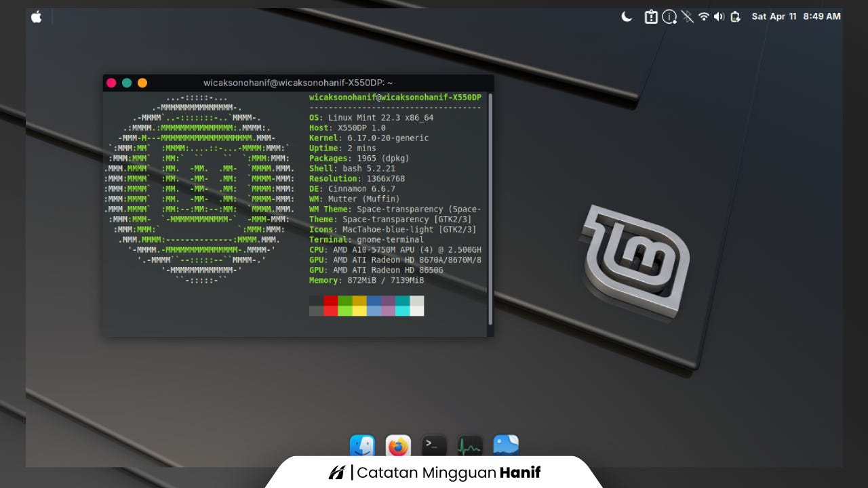The image size is (868, 488).
Task: Click the Terminal: gnome-terminal line
Action: tap(366, 240)
